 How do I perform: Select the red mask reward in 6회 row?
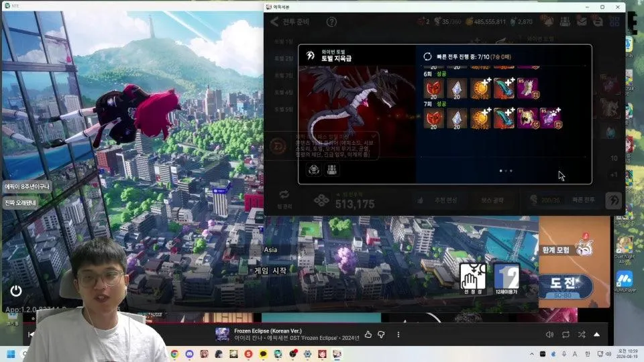(433, 88)
